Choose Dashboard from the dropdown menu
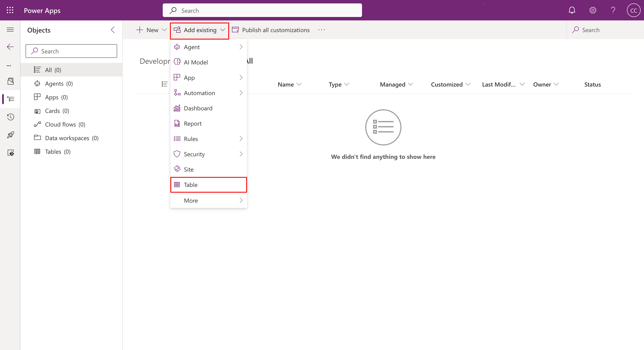The height and width of the screenshot is (350, 644). pos(198,108)
